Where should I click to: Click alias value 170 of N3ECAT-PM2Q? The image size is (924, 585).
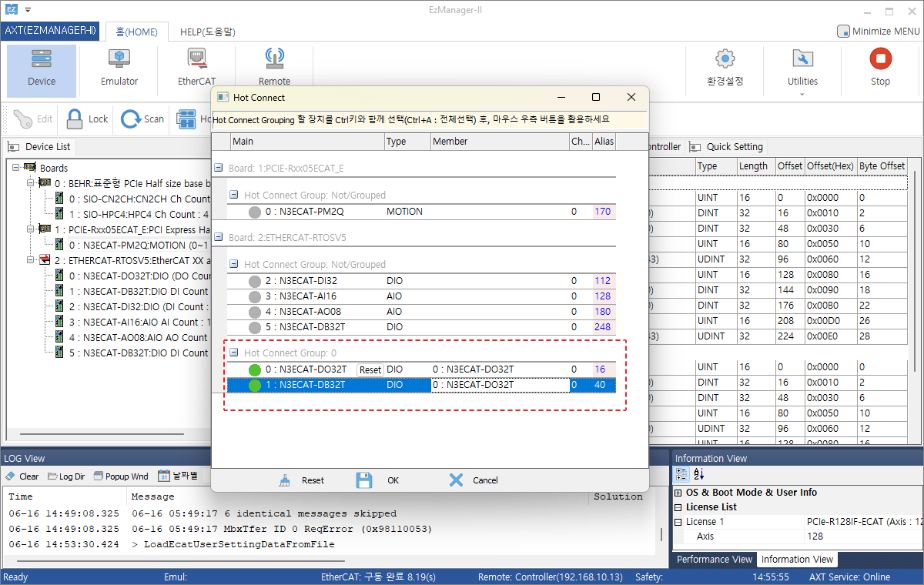[x=602, y=212]
